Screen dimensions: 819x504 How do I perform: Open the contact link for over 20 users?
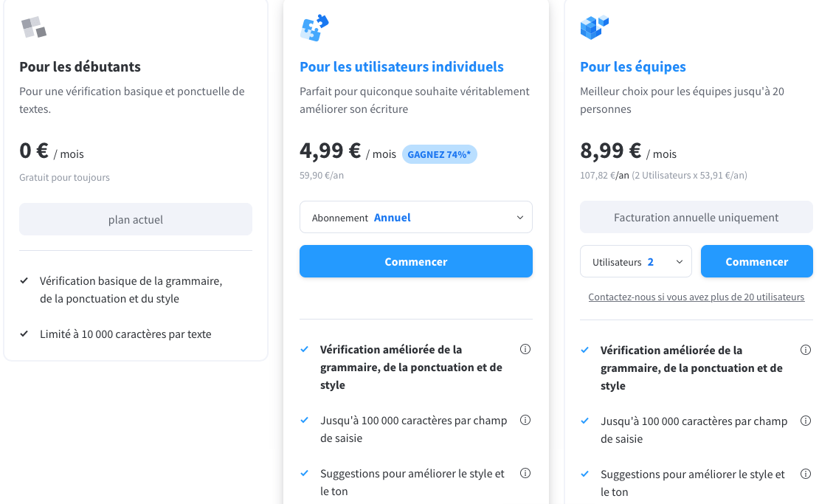tap(696, 297)
